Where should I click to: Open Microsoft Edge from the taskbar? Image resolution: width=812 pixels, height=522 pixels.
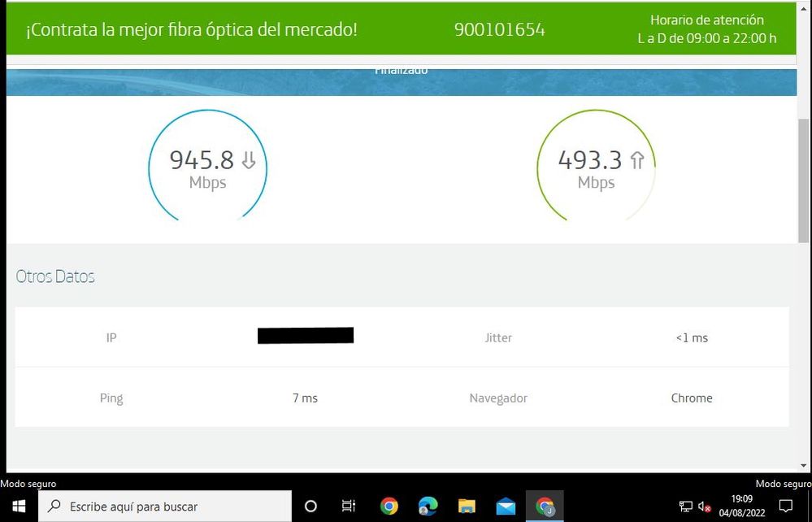point(428,506)
